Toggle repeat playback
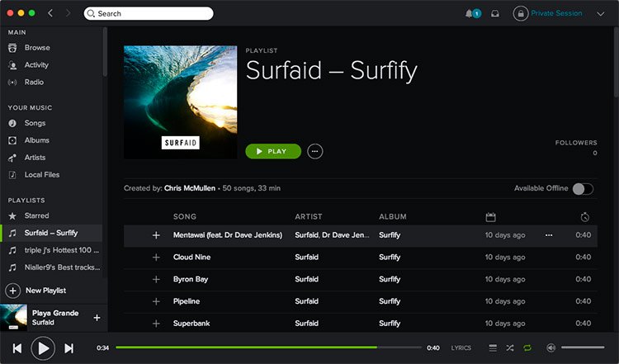Screen dimensions: 619x364 [527, 348]
